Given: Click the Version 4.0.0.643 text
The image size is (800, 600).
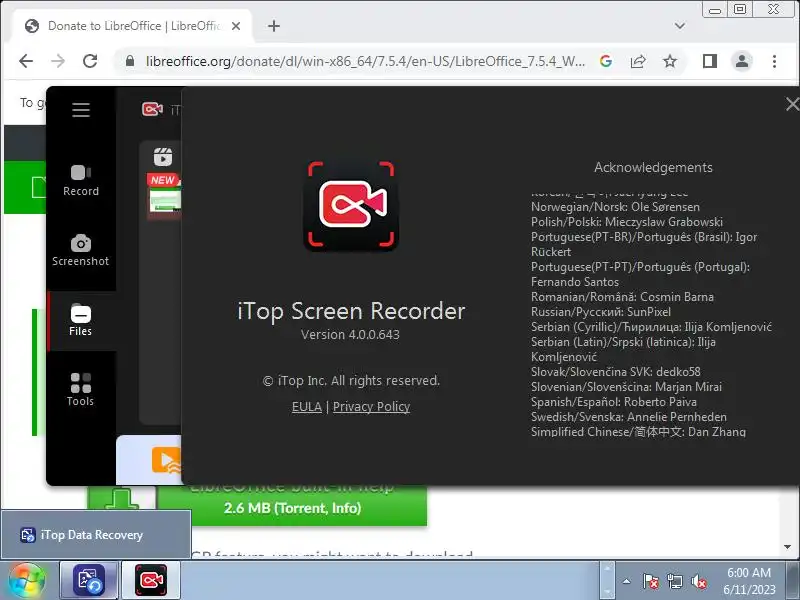Looking at the screenshot, I should (350, 335).
